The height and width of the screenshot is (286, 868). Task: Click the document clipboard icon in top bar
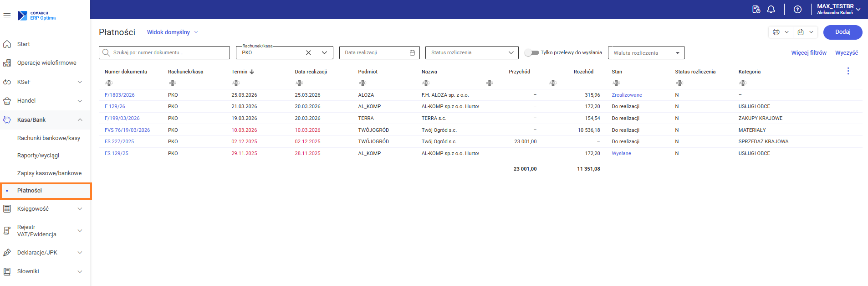[x=756, y=10]
